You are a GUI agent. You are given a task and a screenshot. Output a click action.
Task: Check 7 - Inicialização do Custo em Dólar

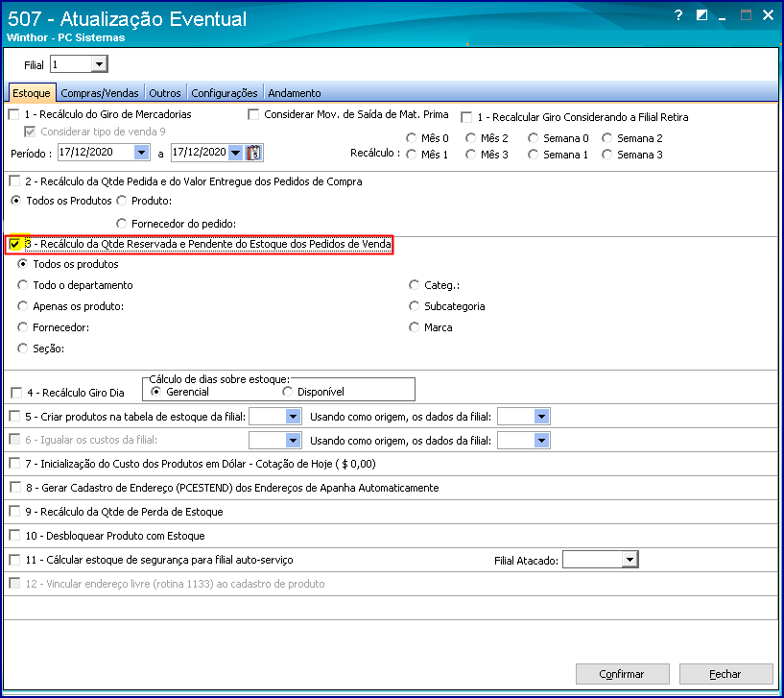[x=15, y=464]
